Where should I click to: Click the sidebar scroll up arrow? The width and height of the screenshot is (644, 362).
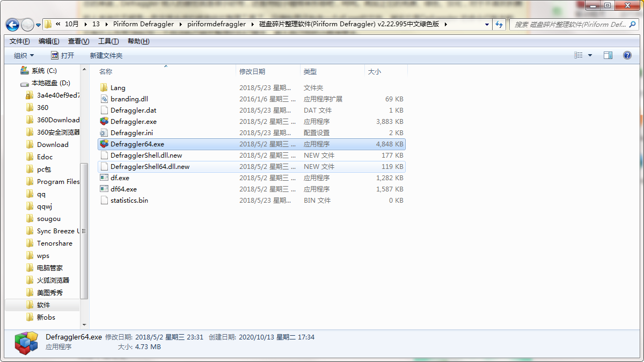[x=84, y=69]
